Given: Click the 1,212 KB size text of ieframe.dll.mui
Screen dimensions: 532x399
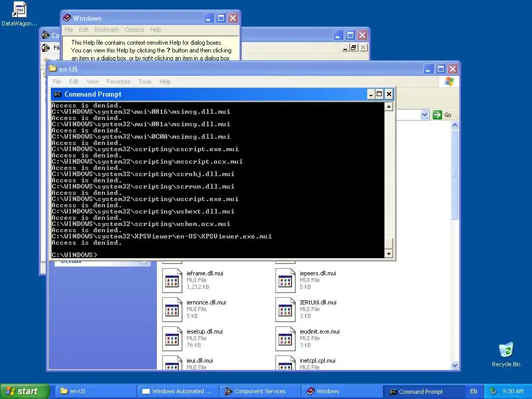Looking at the screenshot, I should pyautogui.click(x=197, y=287).
